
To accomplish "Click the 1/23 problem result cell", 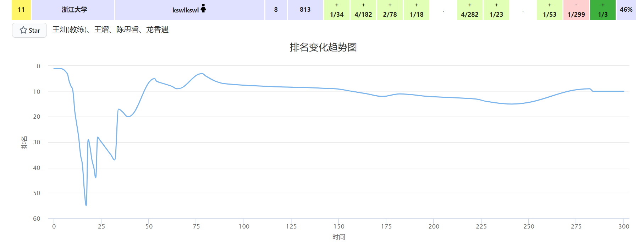I will pos(496,10).
